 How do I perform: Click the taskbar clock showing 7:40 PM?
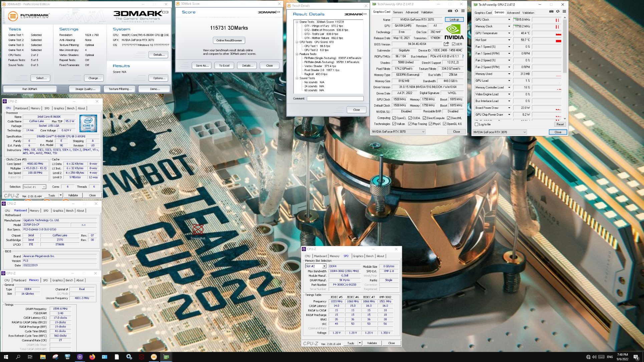622,357
